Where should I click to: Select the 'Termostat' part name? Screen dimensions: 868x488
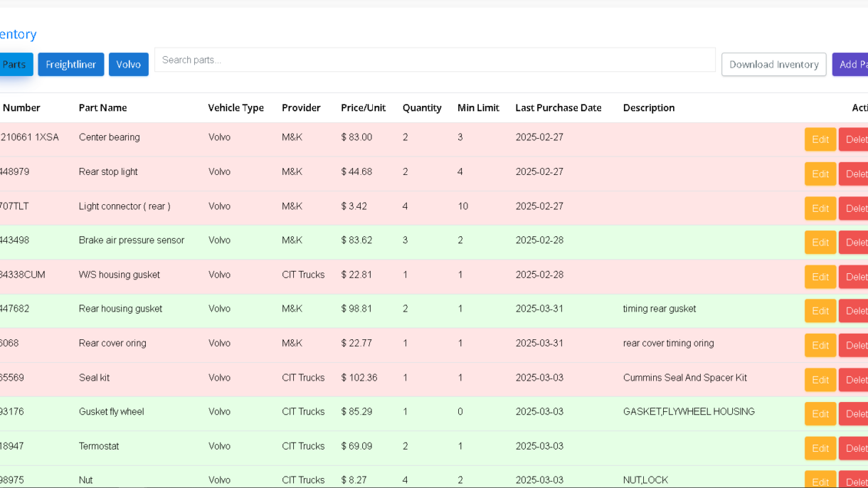tap(99, 446)
